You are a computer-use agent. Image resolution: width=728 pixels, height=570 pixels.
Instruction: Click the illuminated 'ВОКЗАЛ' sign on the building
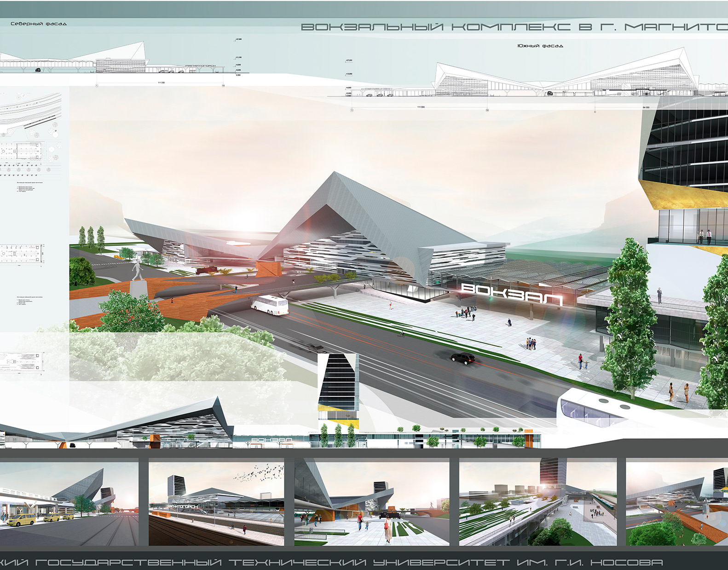512,295
